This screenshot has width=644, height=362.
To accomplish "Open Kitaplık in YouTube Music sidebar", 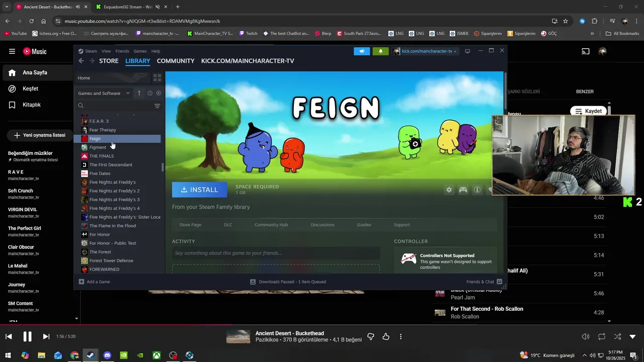I will point(37,105).
